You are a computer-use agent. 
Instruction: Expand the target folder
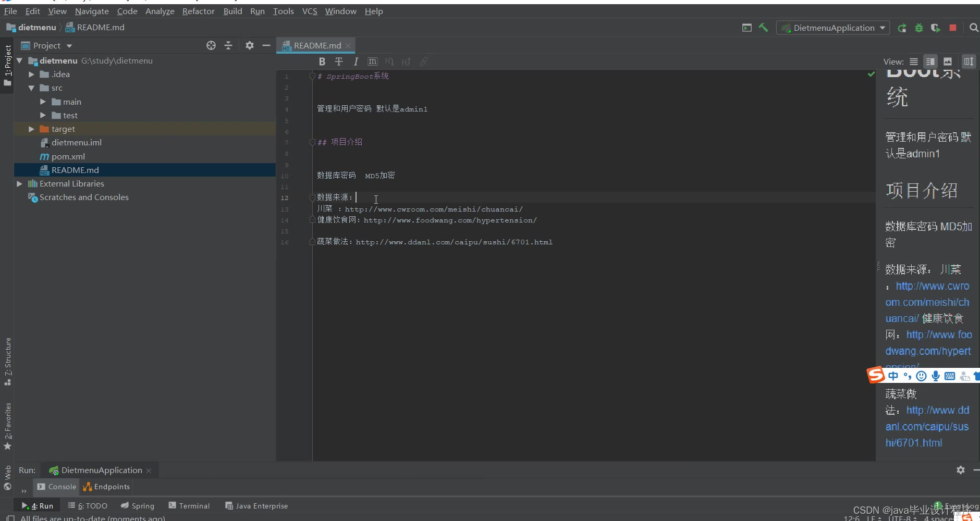click(31, 129)
